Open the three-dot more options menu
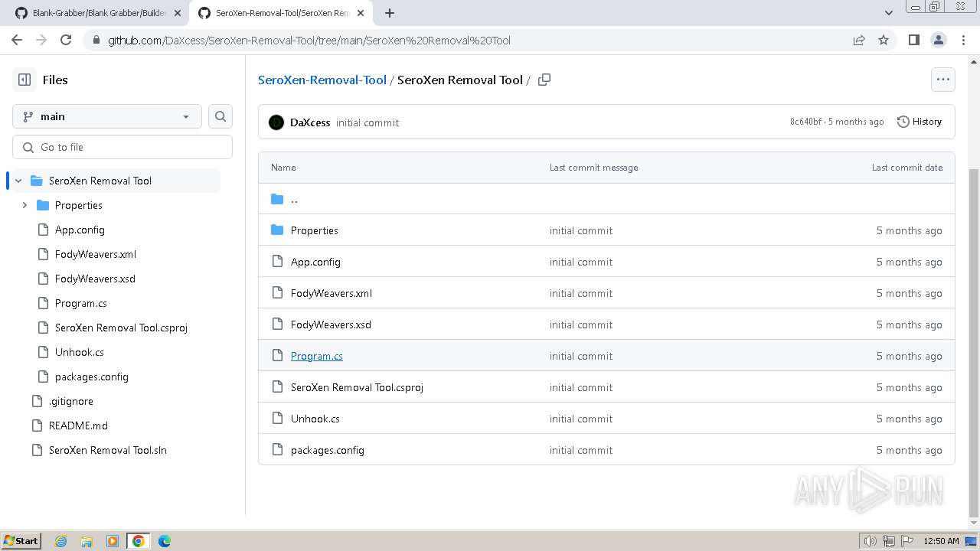The width and height of the screenshot is (980, 551). coord(943,80)
